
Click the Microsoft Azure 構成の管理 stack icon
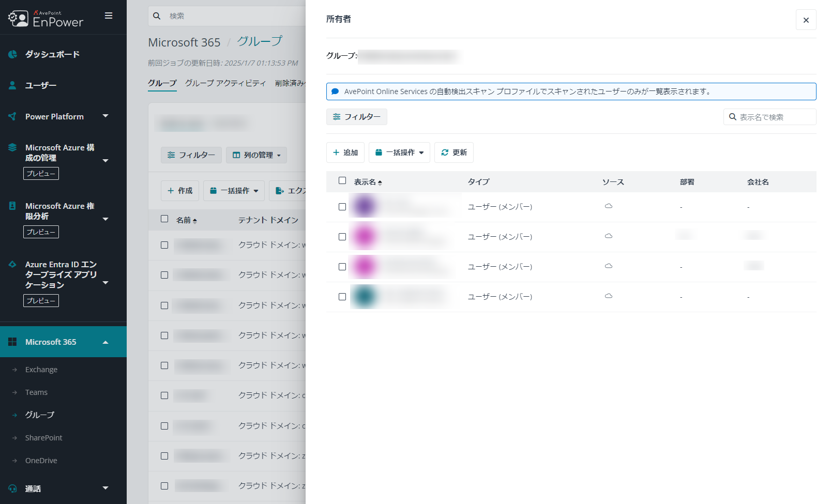12,147
